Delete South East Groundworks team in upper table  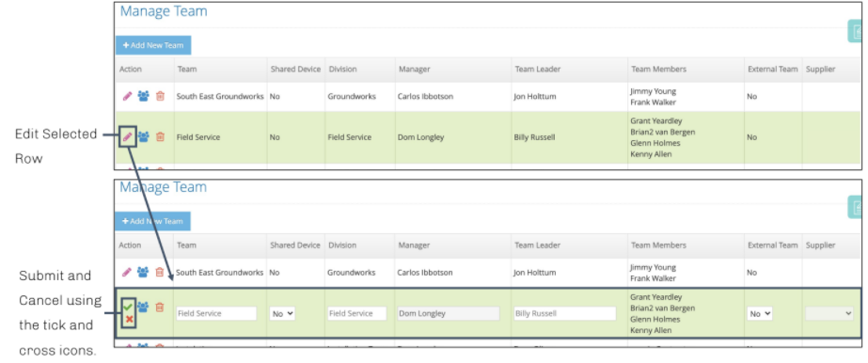tap(160, 96)
